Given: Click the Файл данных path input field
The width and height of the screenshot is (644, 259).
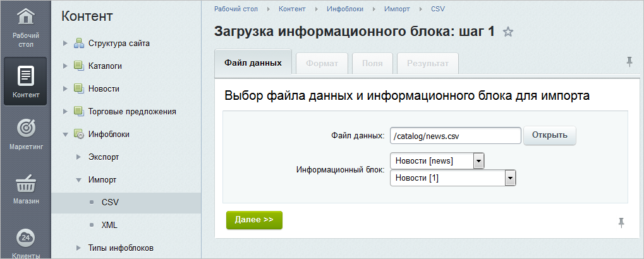Looking at the screenshot, I should coord(455,135).
